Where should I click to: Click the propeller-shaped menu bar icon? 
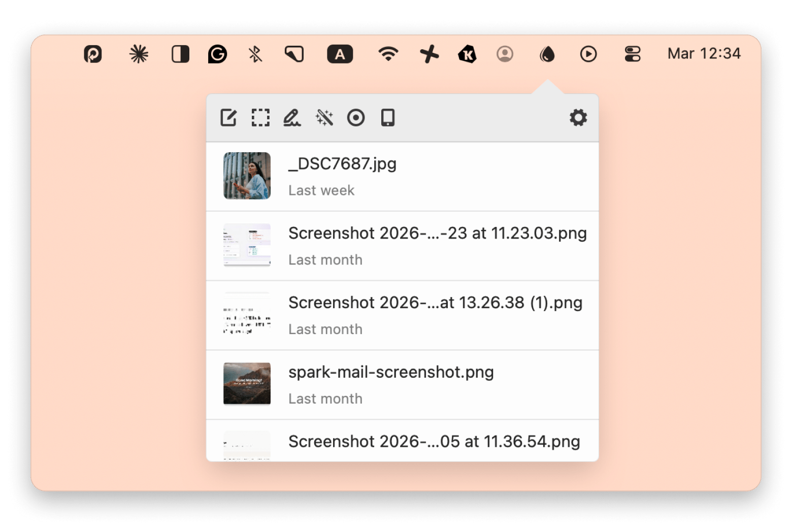point(429,54)
